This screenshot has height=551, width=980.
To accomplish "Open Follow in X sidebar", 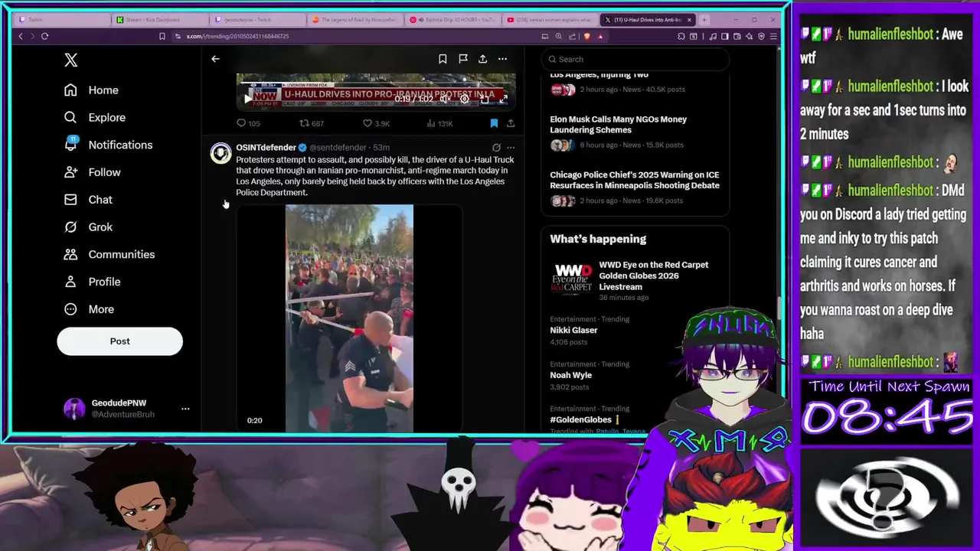I will (x=93, y=172).
